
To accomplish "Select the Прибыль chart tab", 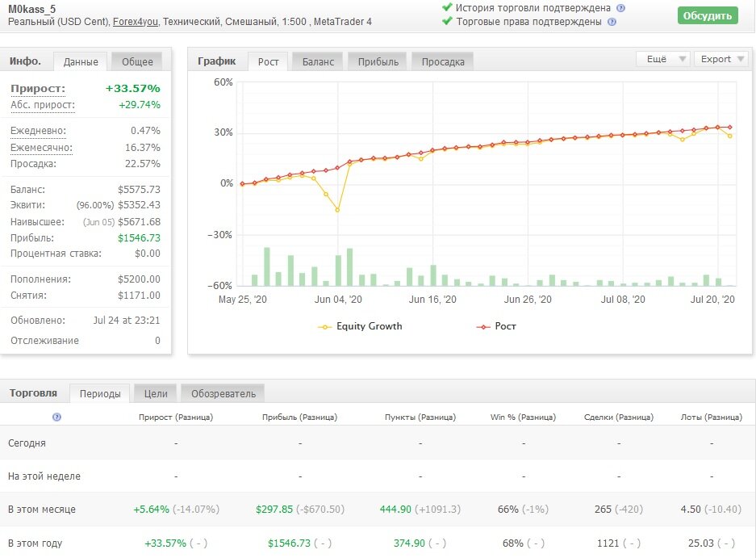I will tap(378, 62).
